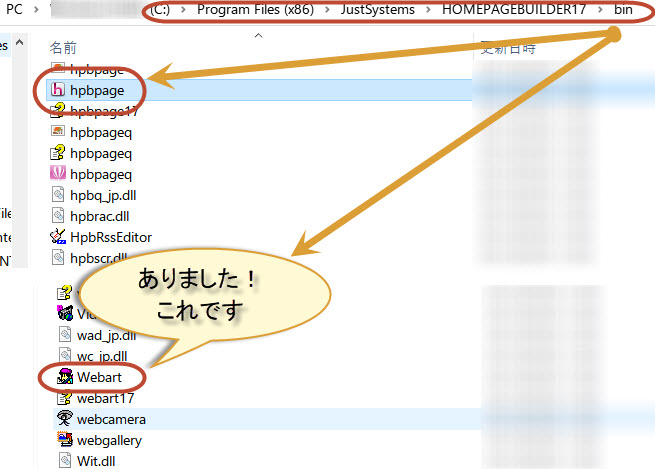Expand the chevron after HOMEPAGEBUILDER17
655x469 pixels.
pyautogui.click(x=600, y=9)
